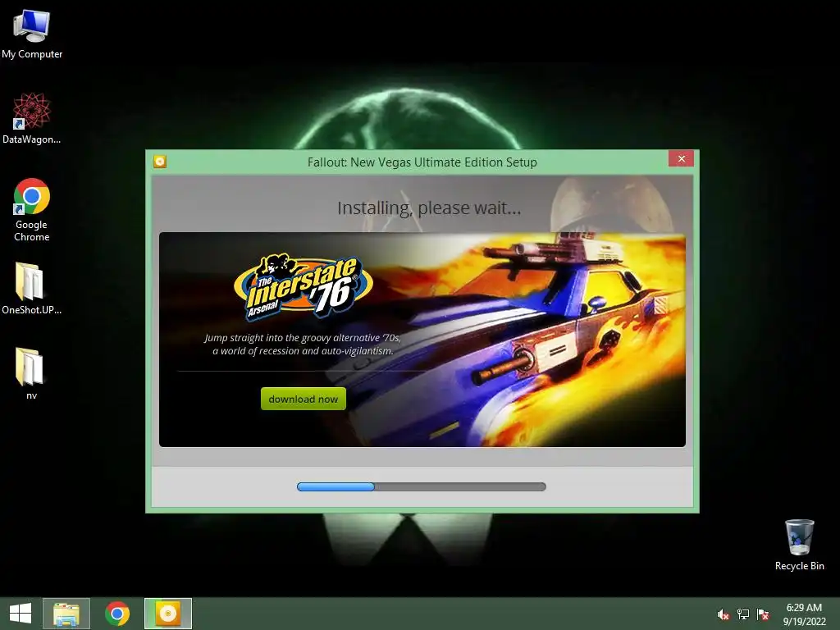Open the Windows Start button

pos(21,614)
